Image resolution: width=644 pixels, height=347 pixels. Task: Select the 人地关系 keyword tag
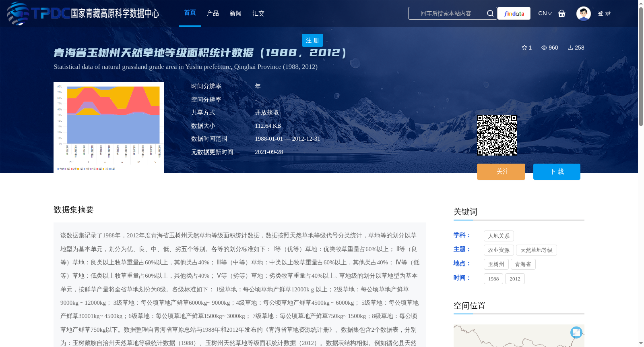499,236
